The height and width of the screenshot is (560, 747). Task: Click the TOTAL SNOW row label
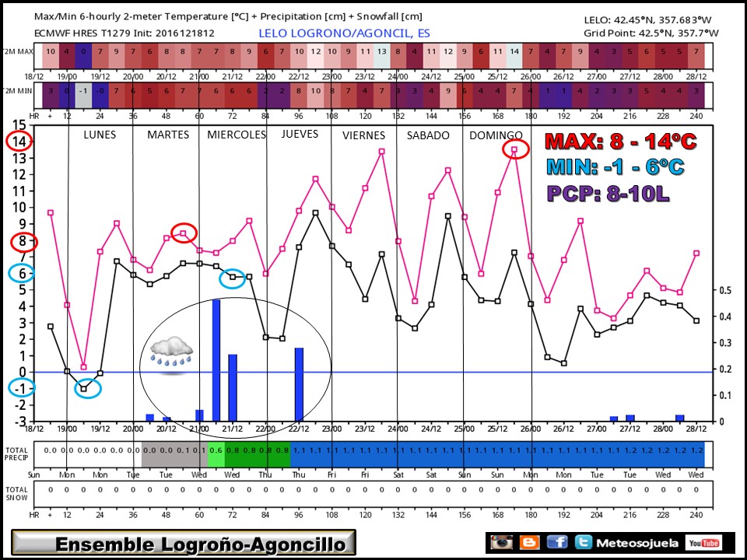click(x=16, y=494)
